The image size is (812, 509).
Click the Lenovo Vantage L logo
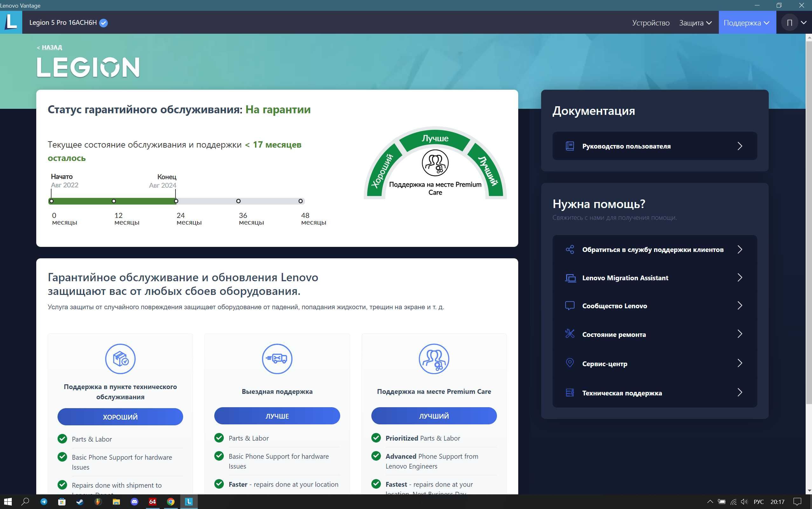(11, 22)
